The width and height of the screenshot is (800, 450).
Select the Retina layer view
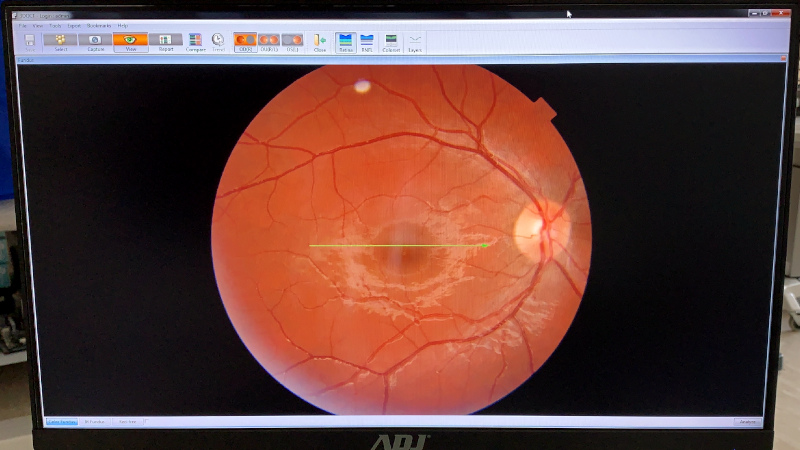click(x=346, y=41)
